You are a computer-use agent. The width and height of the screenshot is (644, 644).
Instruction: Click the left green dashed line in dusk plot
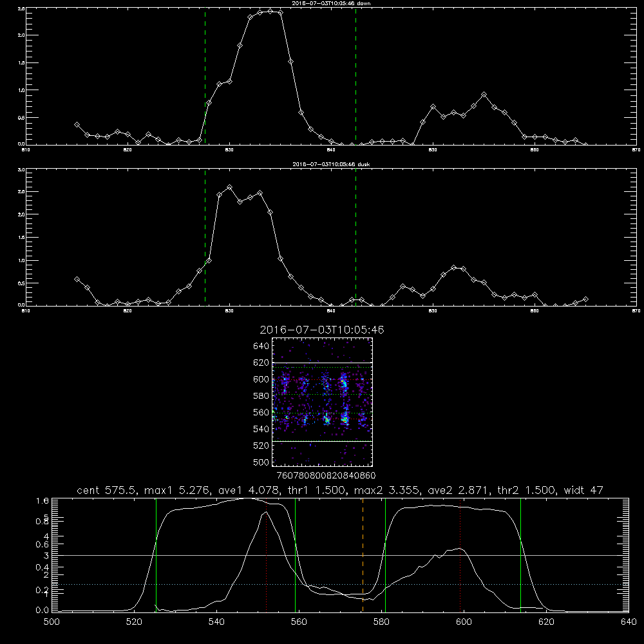click(x=205, y=238)
